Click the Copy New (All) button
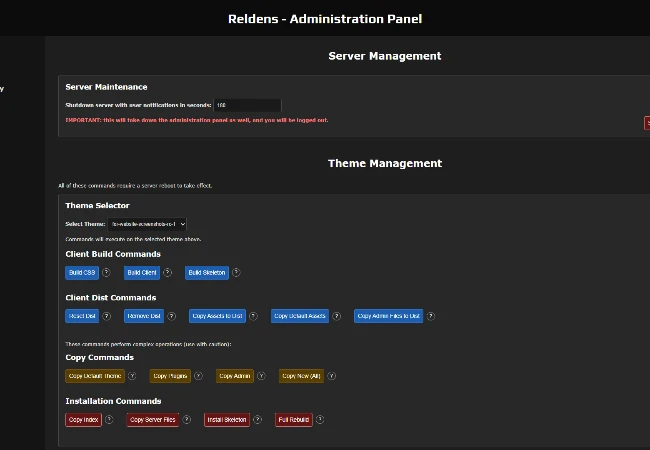The image size is (650, 450). (301, 376)
